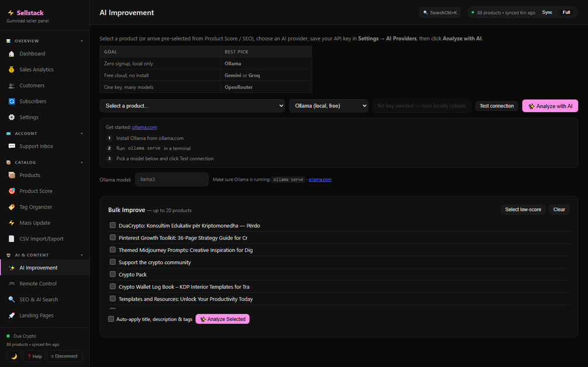Open the ollama.com link under Get started
588x367 pixels.
[x=145, y=127]
